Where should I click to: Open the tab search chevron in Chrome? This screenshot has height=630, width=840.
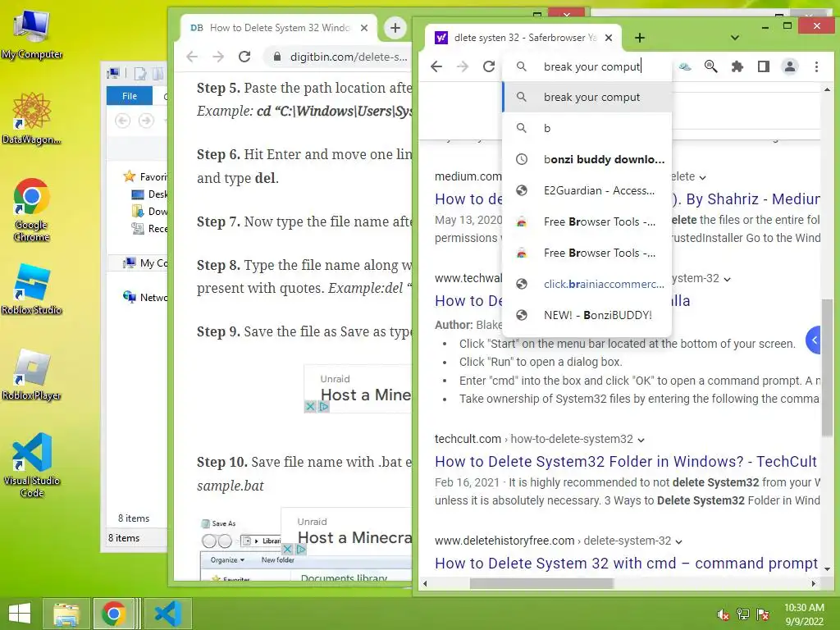pyautogui.click(x=735, y=38)
